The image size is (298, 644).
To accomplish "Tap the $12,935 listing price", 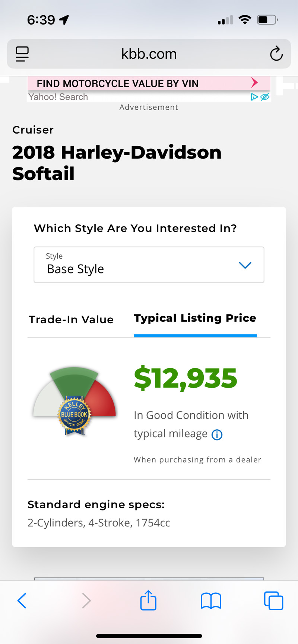I will [x=186, y=378].
